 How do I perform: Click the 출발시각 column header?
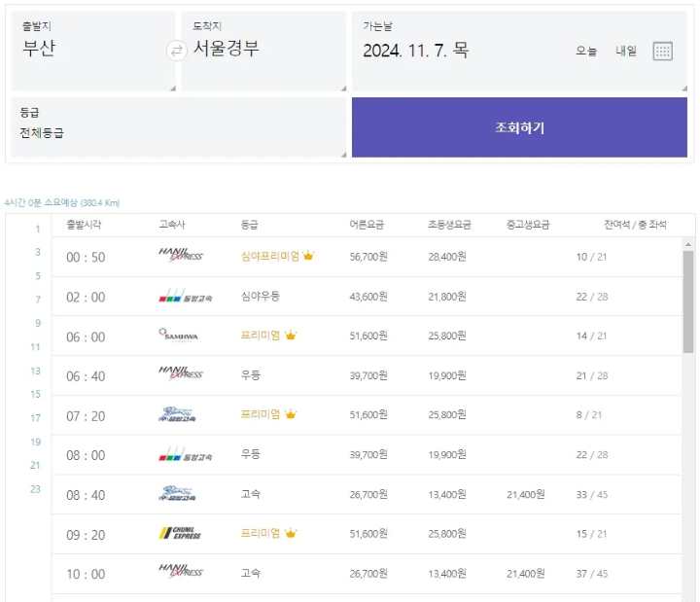[84, 225]
